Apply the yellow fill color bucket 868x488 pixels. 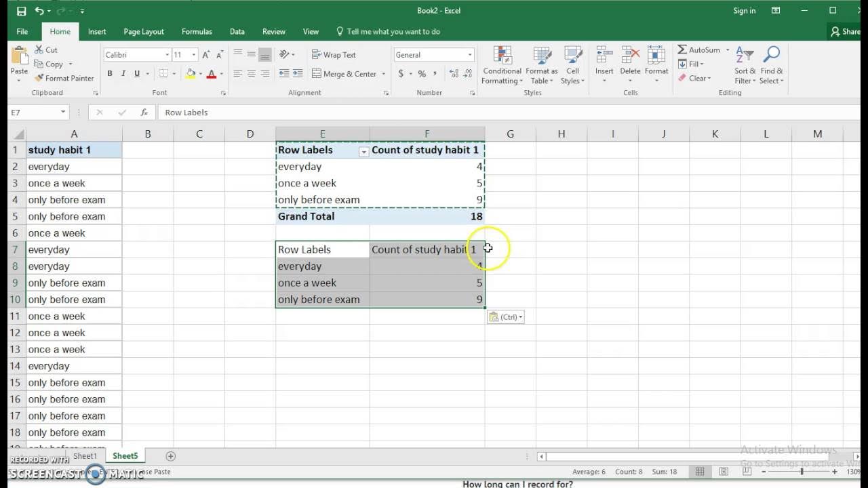coord(191,74)
